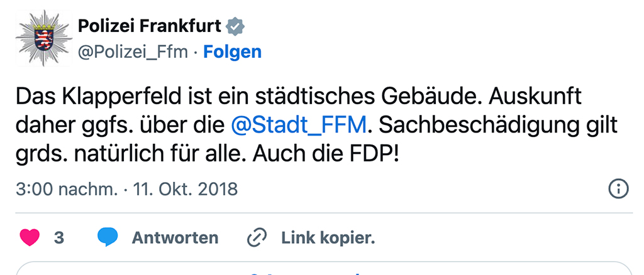Click the like count 3

(x=59, y=238)
